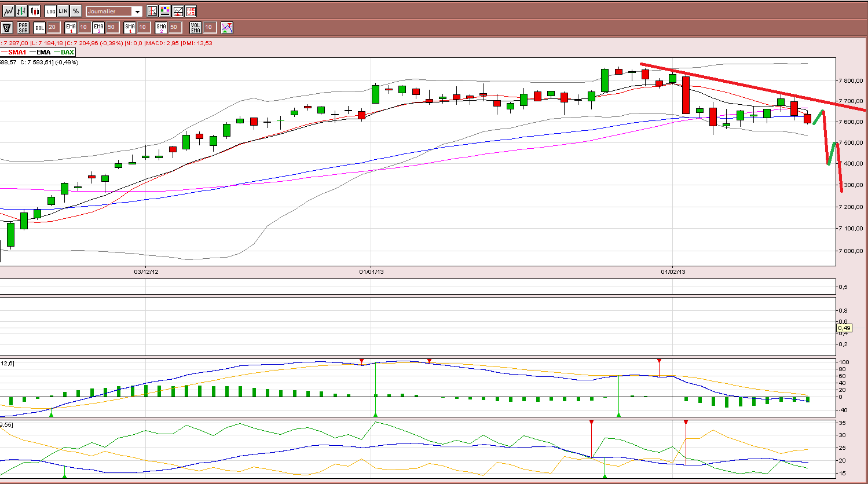Click the MACD: 2,95 status value

(162, 43)
